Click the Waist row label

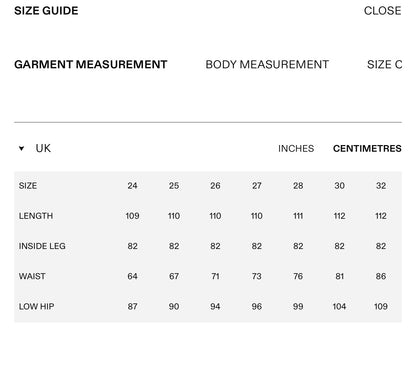pos(32,276)
